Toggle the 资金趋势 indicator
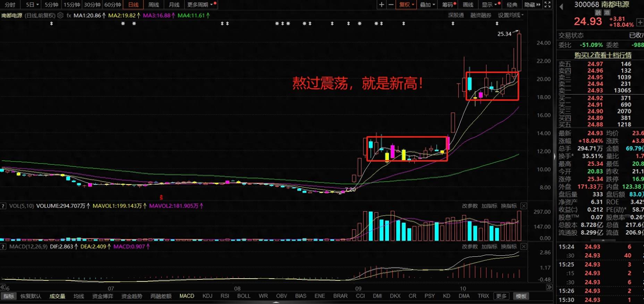This screenshot has height=304, width=644. (132, 296)
